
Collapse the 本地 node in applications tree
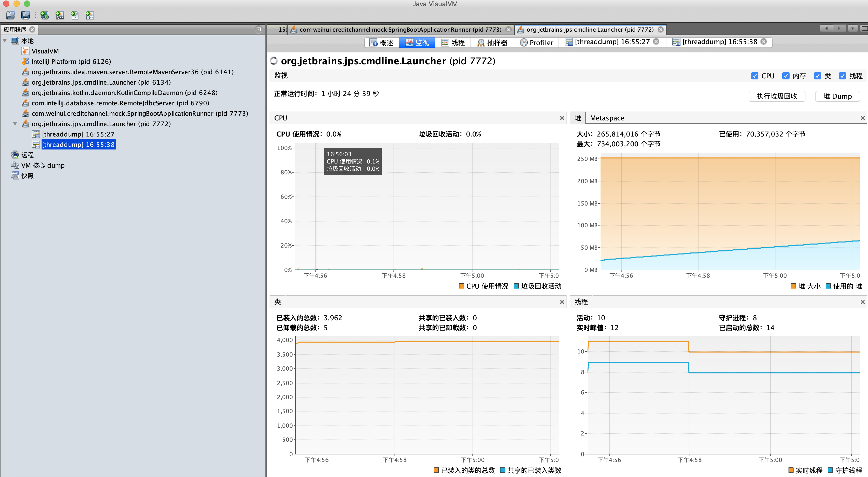pyautogui.click(x=5, y=40)
